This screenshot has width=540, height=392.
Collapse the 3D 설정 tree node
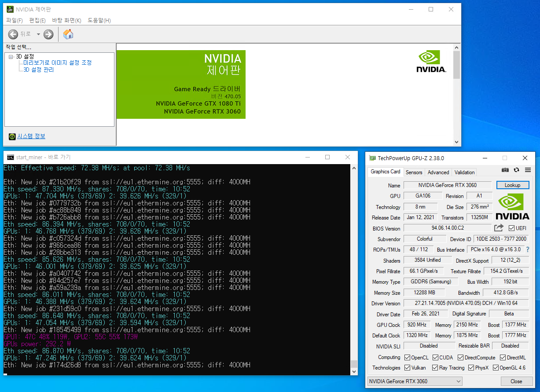coord(11,56)
